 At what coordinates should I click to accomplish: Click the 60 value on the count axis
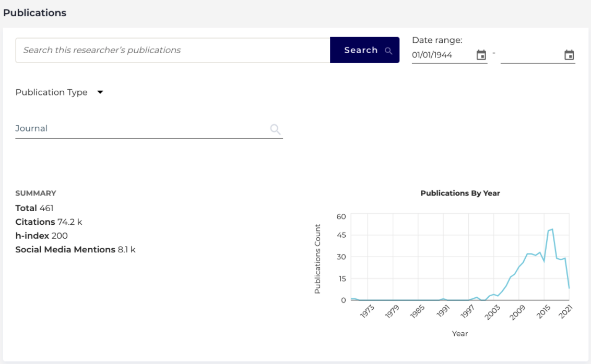341,216
